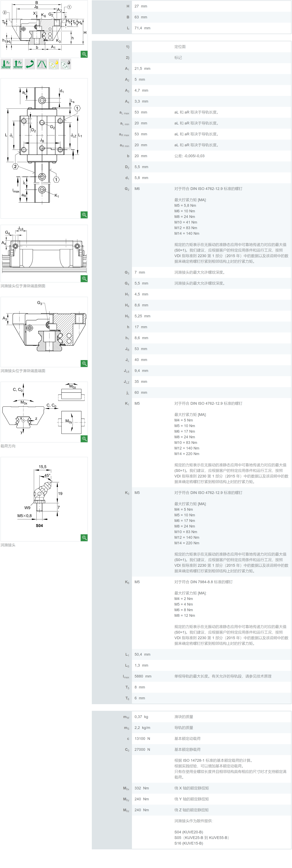The width and height of the screenshot is (292, 868).
Task: Select the text 滑块的质量
Action: 184,717
